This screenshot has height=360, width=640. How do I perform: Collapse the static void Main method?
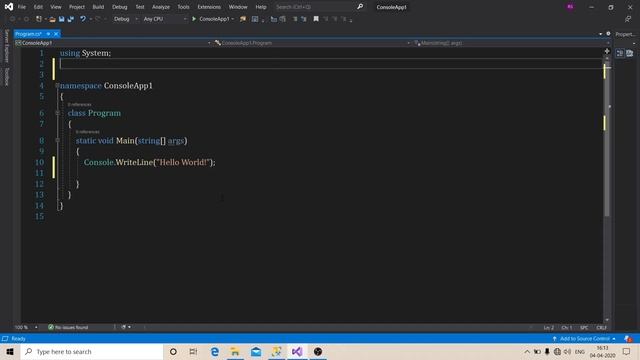pos(57,140)
